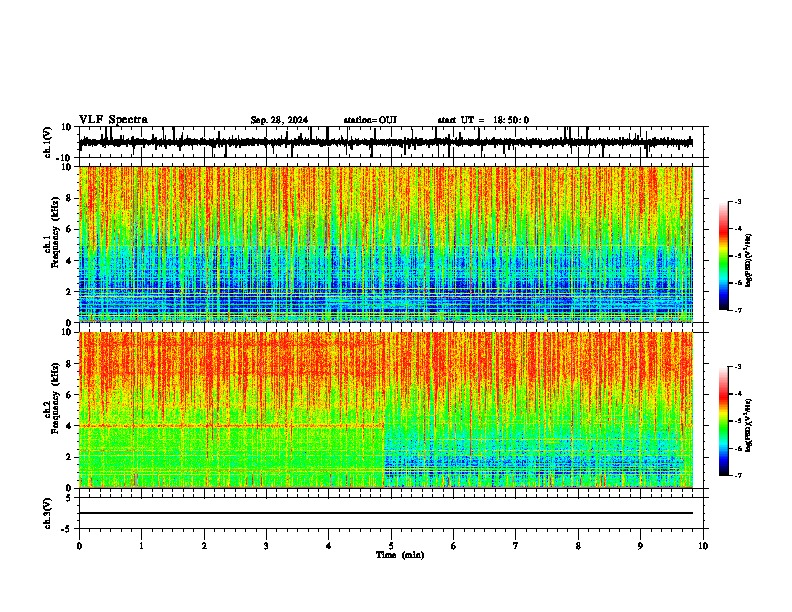Click the "ch.3(V)" axis label
Screen dimensions: 792x612
[x=48, y=514]
